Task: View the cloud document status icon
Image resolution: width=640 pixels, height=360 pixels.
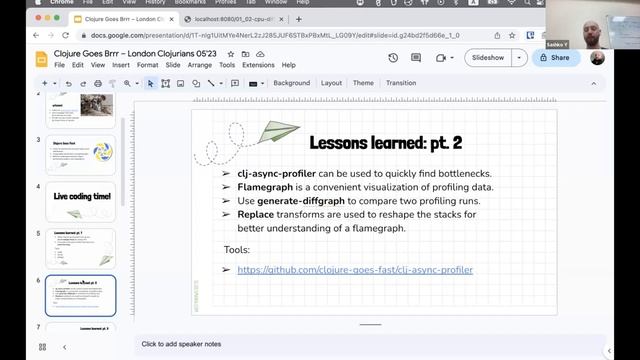Action: (x=260, y=54)
